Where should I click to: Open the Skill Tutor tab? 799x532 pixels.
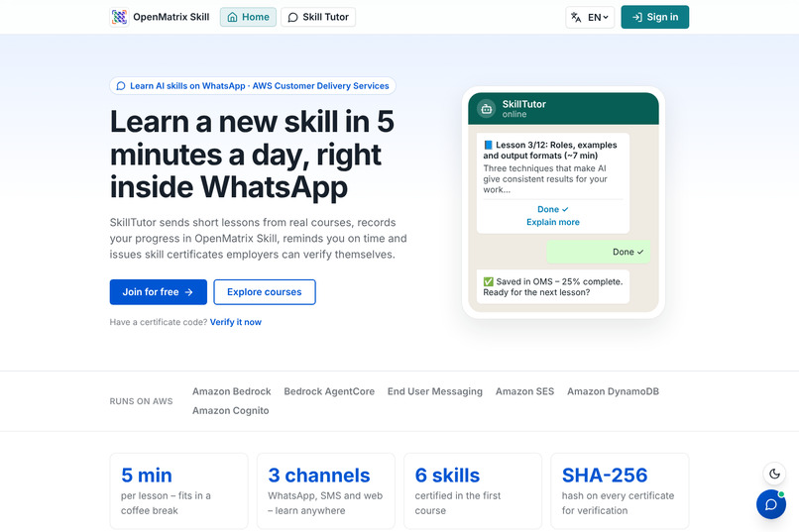click(318, 17)
